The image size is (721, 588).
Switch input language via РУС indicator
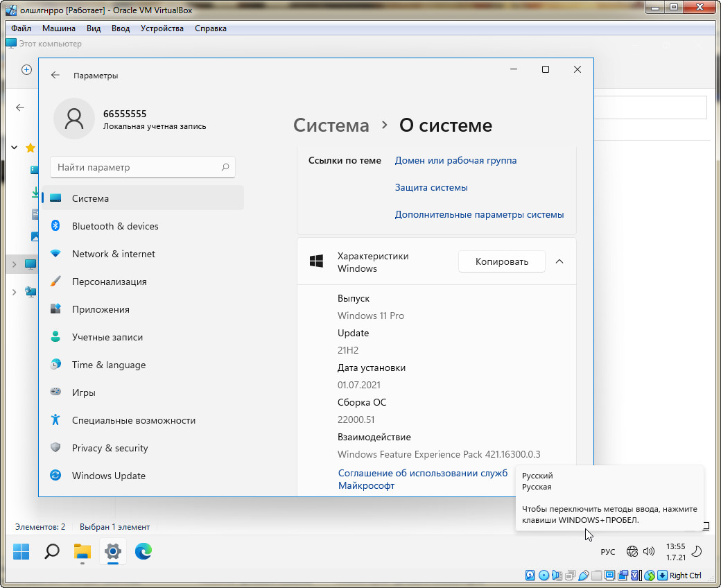point(607,552)
